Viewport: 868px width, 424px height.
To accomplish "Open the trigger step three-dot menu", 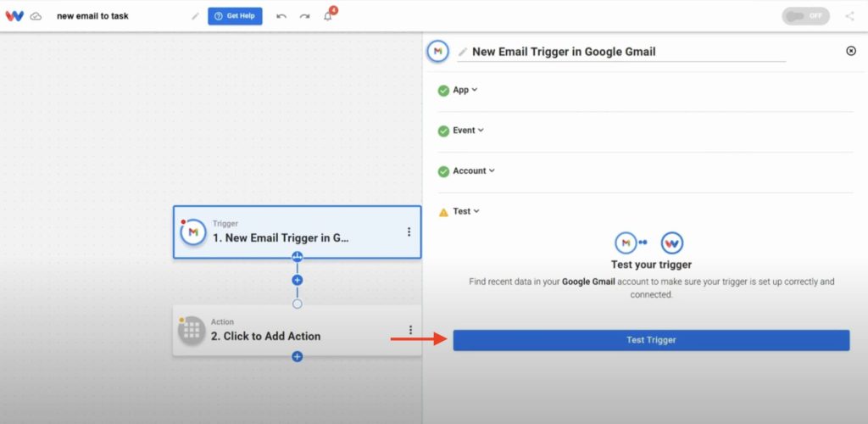I will pos(409,232).
